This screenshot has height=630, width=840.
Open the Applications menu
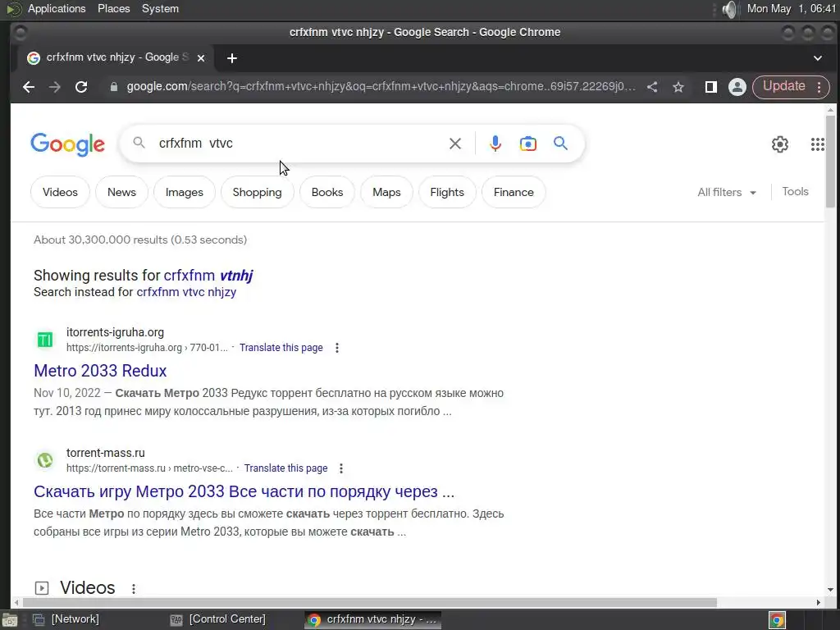pos(57,8)
